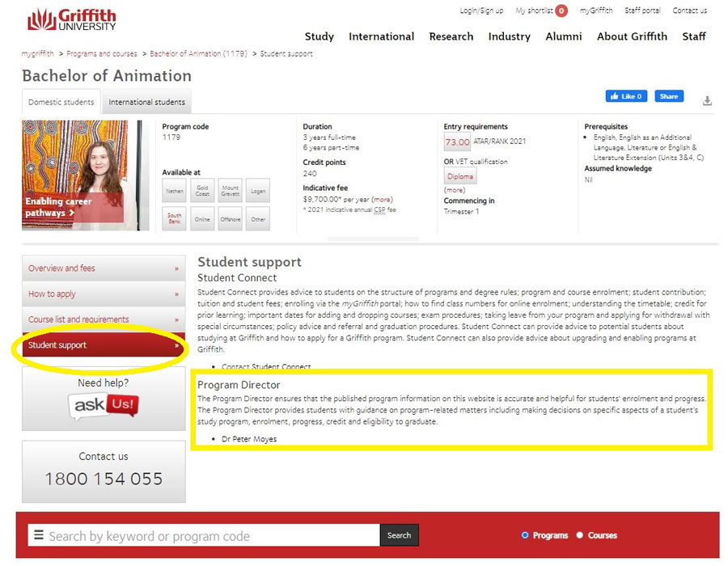Image resolution: width=728 pixels, height=566 pixels.
Task: Open the Research menu item
Action: 451,36
